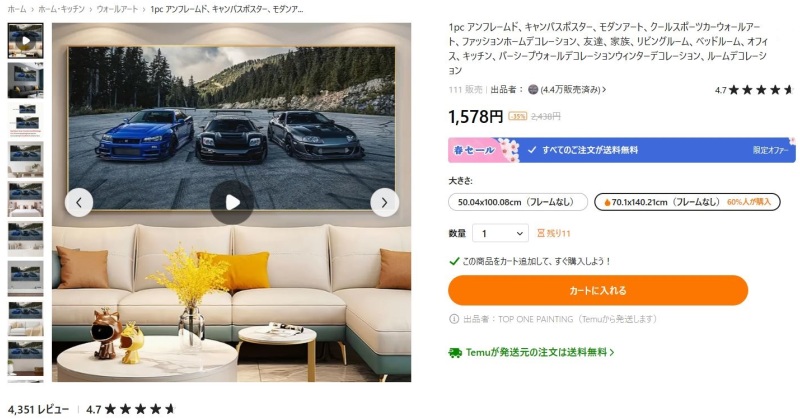Expand the seller info chevron after 4.4万販売済み
Screen dimensions: 800x420
click(605, 90)
